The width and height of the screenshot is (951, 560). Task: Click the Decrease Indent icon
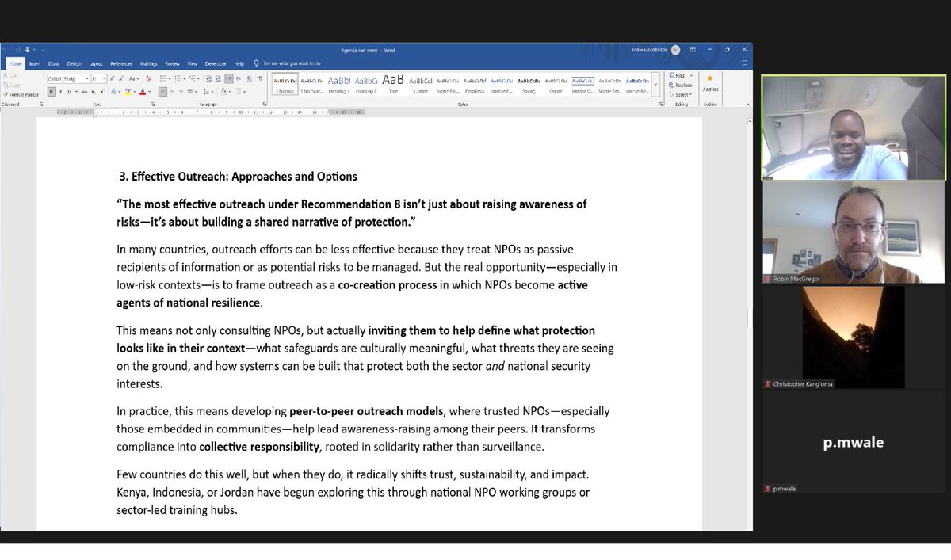(x=208, y=78)
